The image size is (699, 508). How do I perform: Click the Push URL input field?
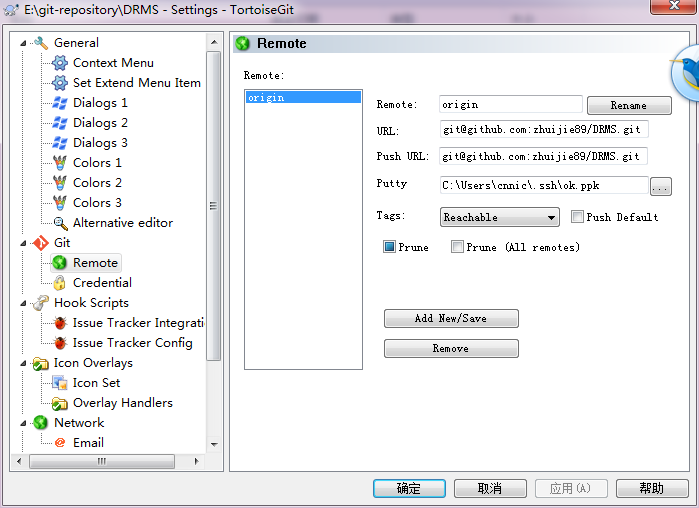(543, 156)
